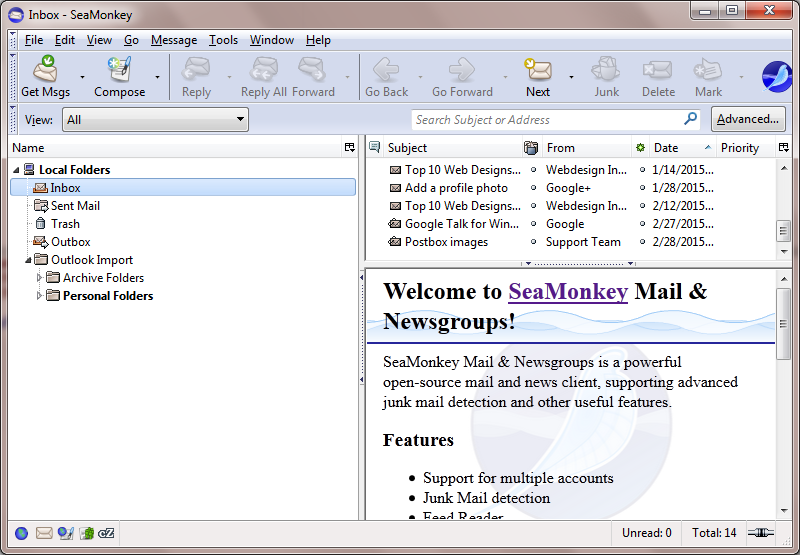Toggle read status dot for 2/27/2015 message
800x555 pixels.
click(642, 224)
